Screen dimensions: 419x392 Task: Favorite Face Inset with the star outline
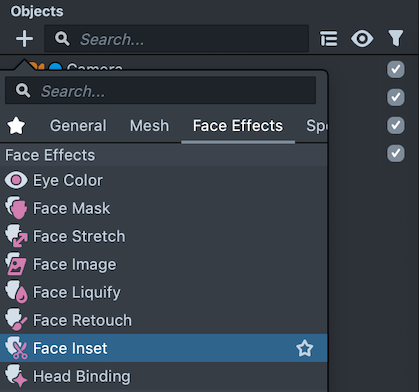coord(305,348)
